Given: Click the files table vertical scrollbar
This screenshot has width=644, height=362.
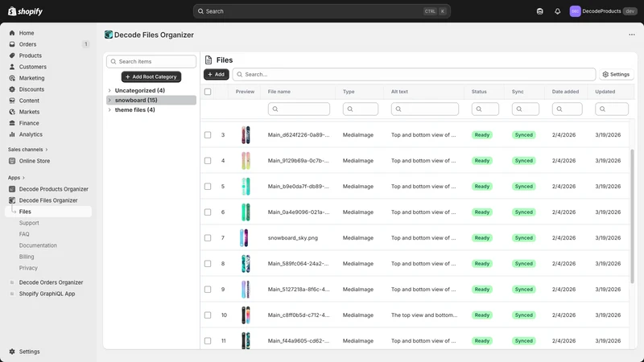Looking at the screenshot, I should coord(632,216).
